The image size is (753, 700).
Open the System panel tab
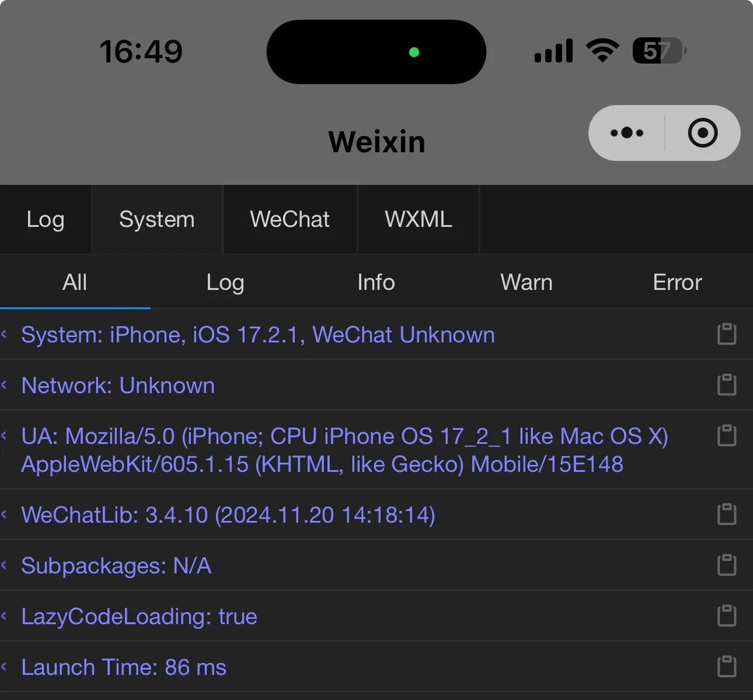(x=157, y=219)
